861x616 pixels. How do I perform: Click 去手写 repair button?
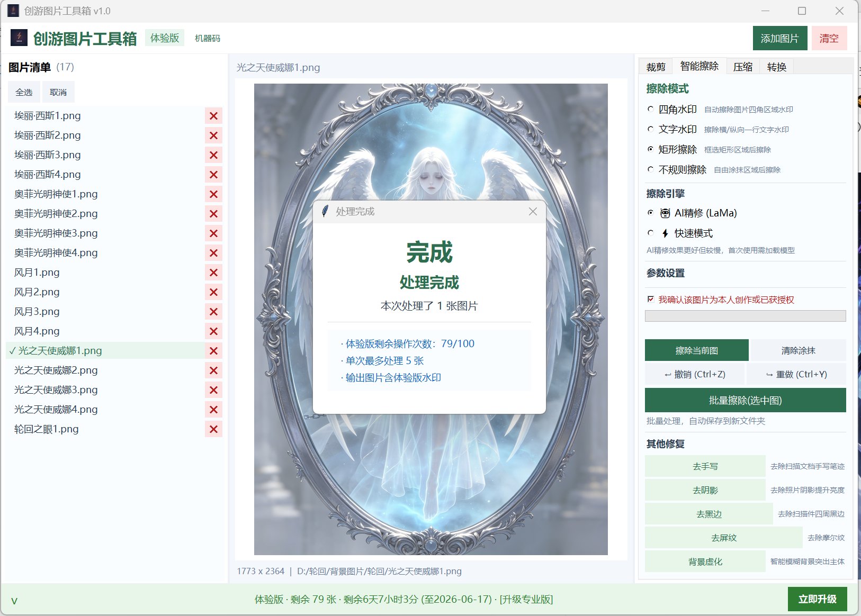[705, 466]
